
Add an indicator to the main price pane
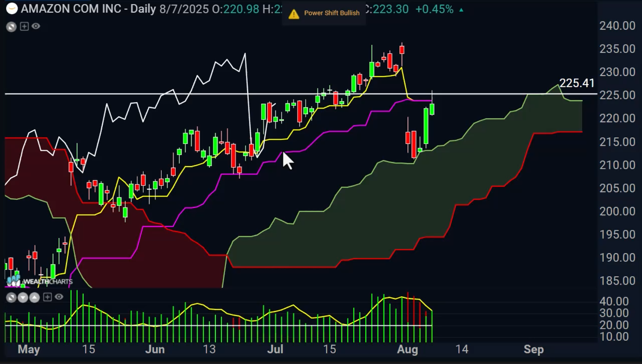24,26
